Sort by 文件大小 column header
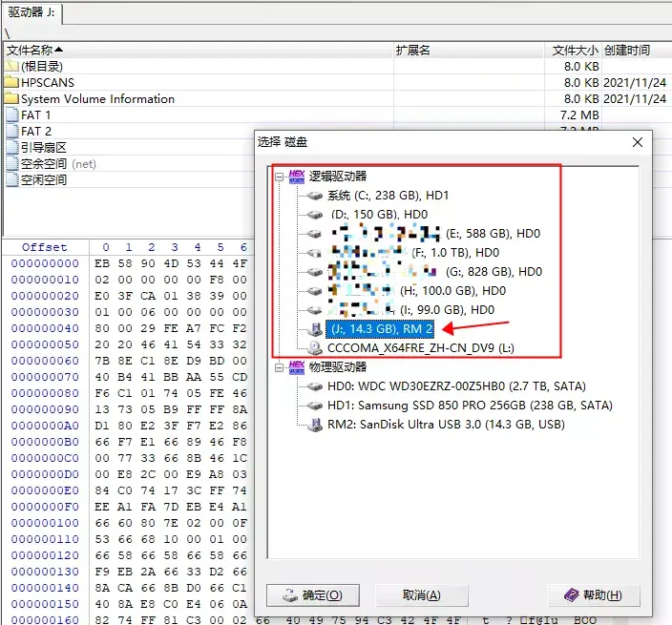 pos(573,51)
